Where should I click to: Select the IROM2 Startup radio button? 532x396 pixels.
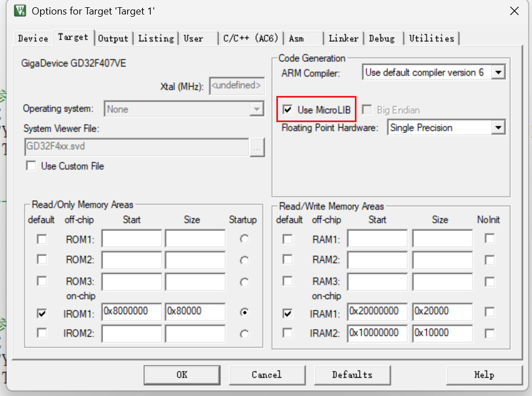coord(245,334)
